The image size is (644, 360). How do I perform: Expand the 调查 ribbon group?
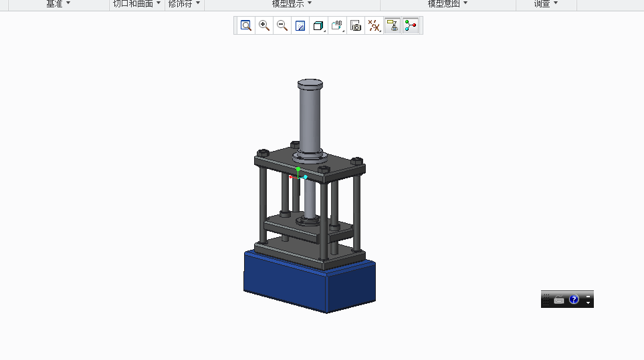click(546, 4)
